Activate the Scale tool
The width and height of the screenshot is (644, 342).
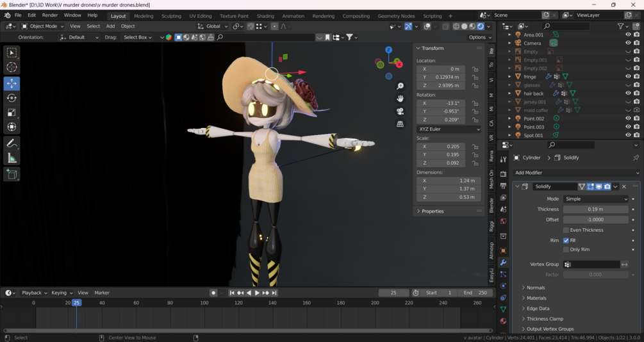click(x=12, y=112)
